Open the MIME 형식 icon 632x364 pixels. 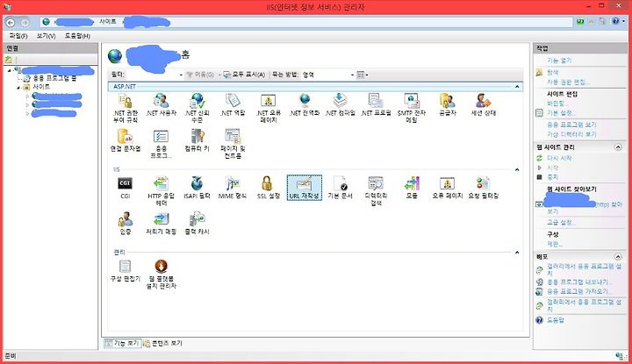point(233,188)
